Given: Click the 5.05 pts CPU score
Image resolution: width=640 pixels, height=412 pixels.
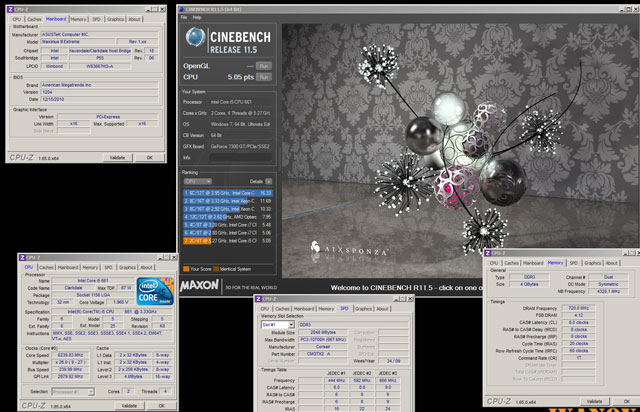Looking at the screenshot, I should click(x=240, y=77).
